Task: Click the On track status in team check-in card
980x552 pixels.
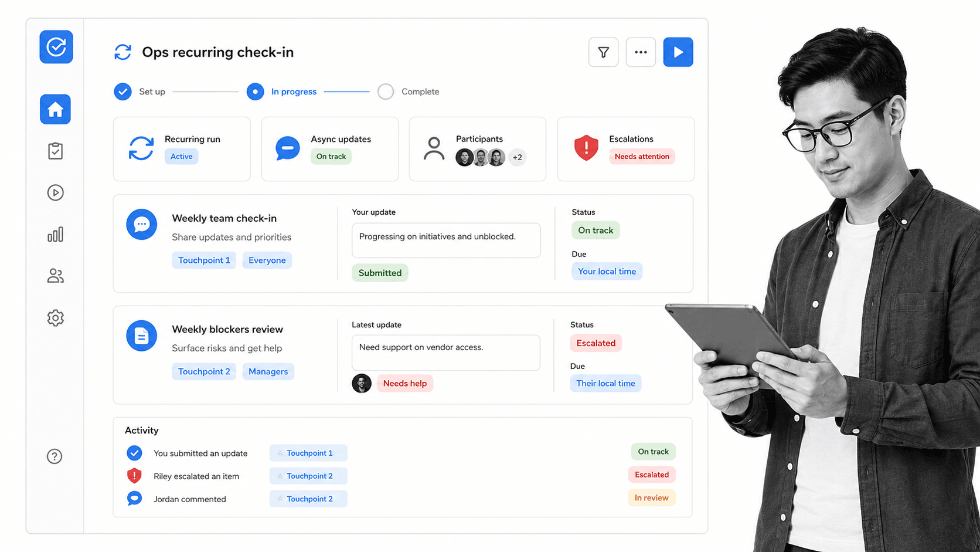Action: point(596,231)
